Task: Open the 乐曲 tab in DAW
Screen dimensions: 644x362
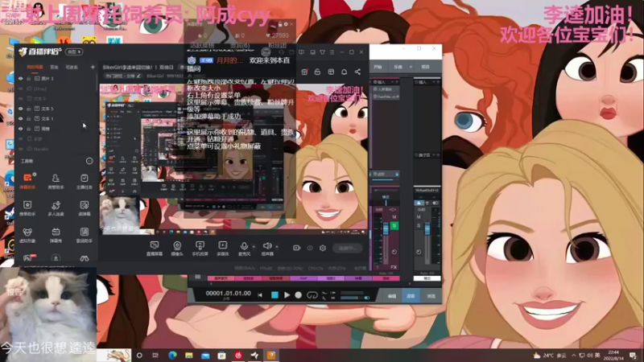Action: click(x=398, y=67)
